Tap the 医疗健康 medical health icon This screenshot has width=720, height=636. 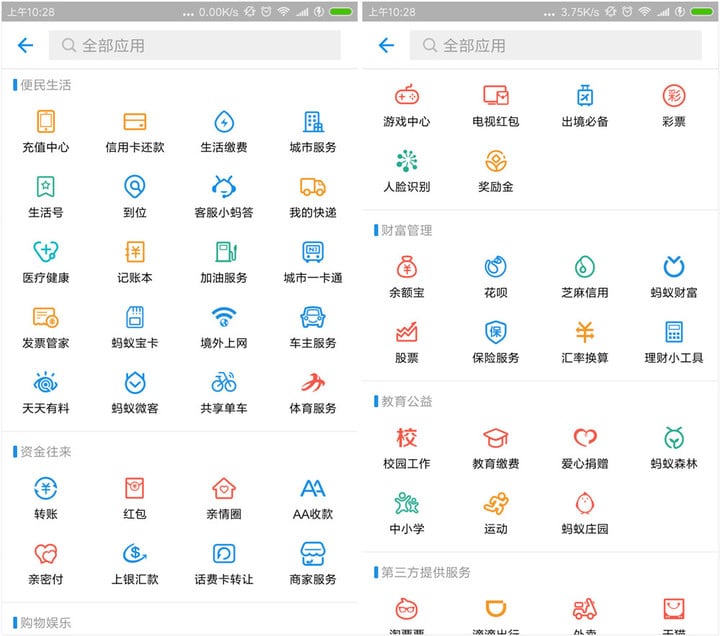pos(45,252)
